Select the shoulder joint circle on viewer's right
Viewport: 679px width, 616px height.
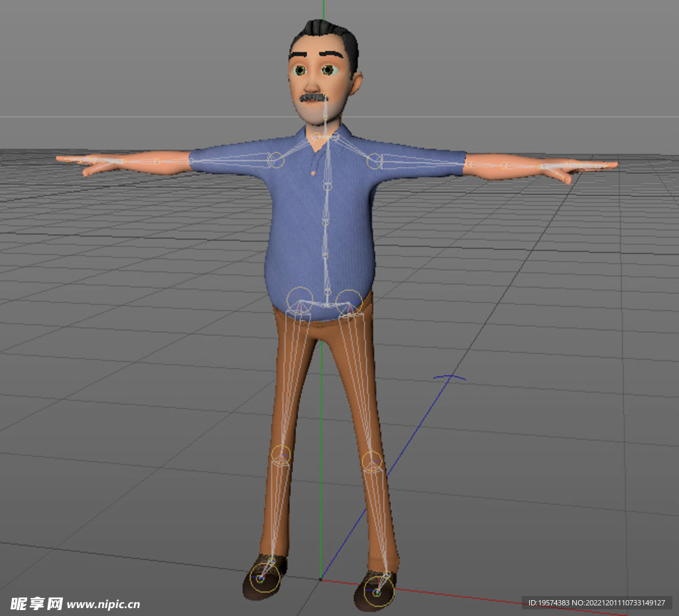click(375, 161)
